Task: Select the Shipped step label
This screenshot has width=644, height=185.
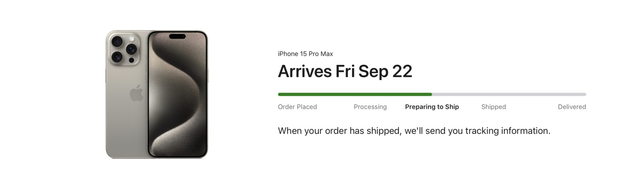Action: (x=493, y=107)
